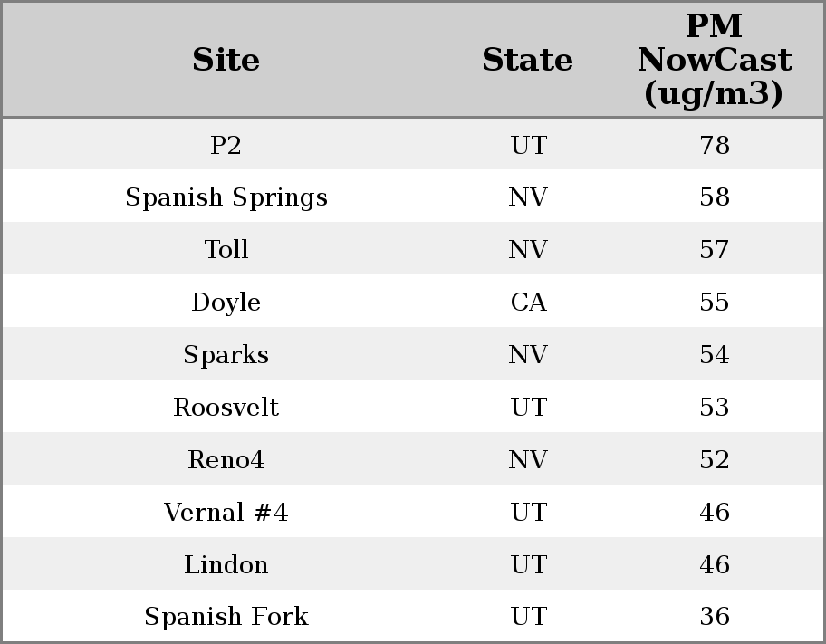This screenshot has height=644, width=826.
Task: Click the NV state cell in Reno4 row
Action: tap(528, 460)
